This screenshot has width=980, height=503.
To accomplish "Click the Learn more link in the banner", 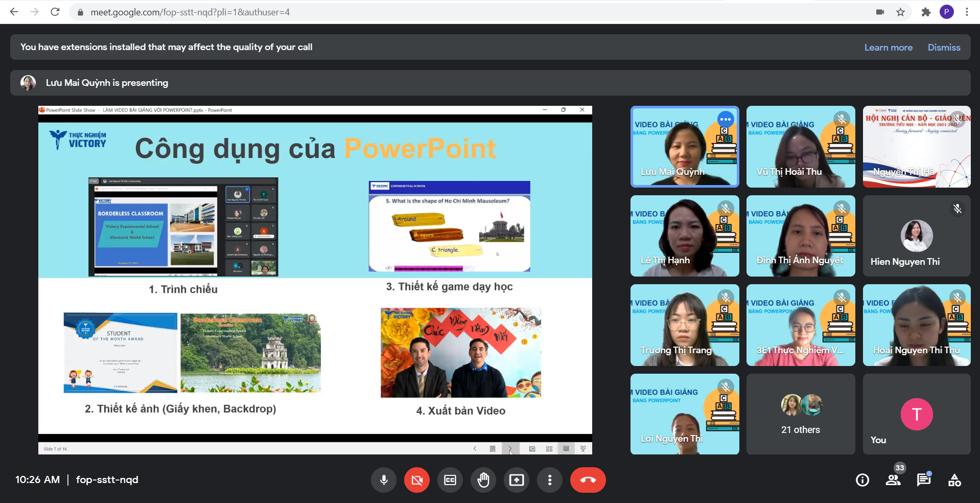I will 888,48.
